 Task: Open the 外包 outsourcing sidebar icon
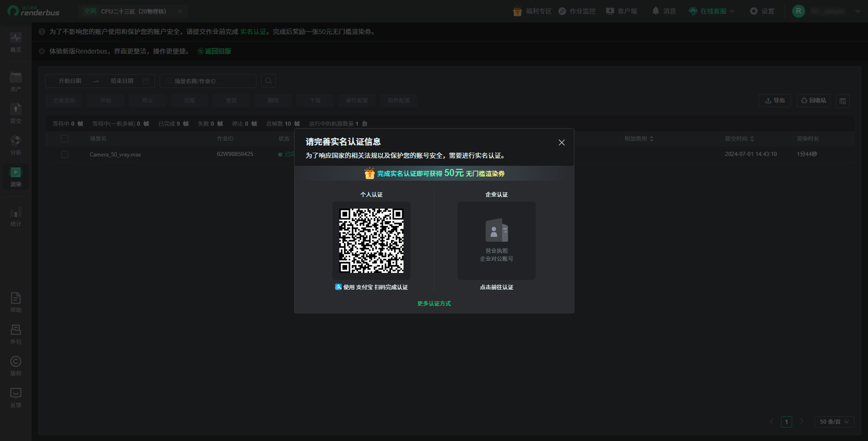(16, 334)
